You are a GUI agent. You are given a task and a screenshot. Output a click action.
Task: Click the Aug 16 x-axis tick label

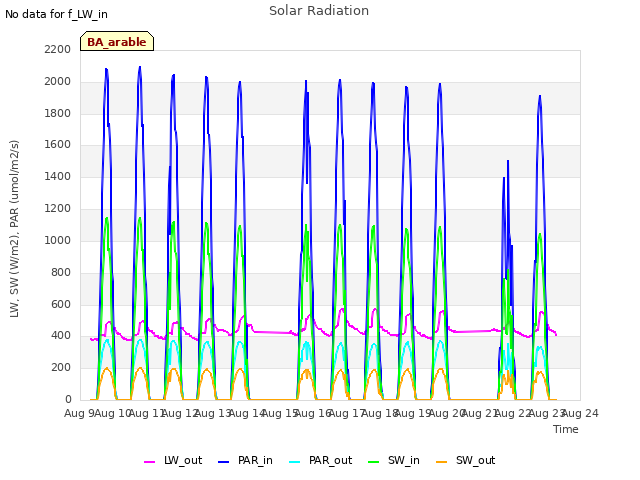tap(313, 413)
